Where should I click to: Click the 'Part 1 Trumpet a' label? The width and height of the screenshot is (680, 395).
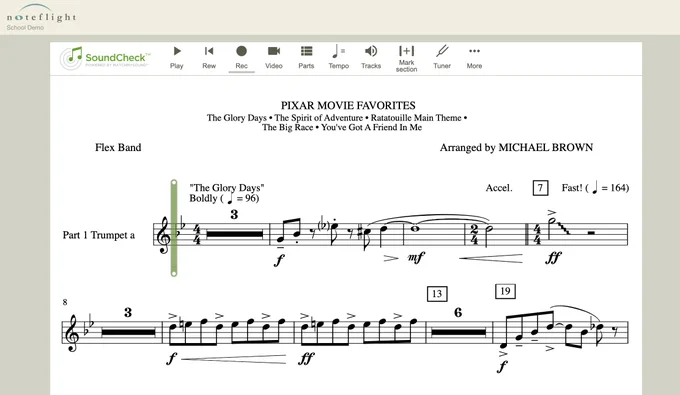click(99, 235)
